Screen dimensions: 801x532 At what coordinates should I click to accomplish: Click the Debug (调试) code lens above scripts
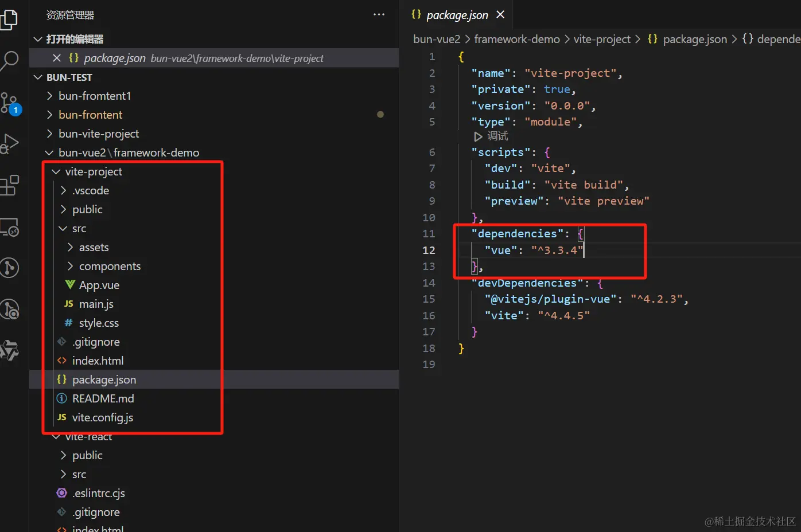(x=491, y=136)
